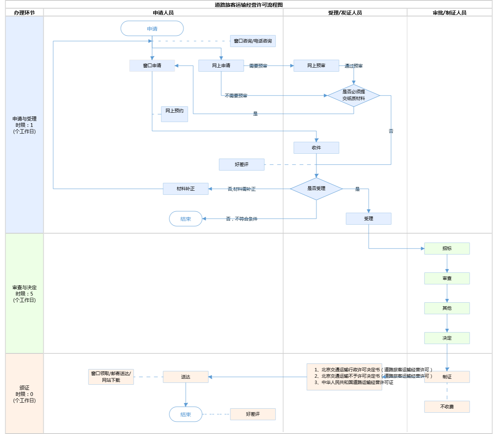Click the 受理 process box

(368, 219)
